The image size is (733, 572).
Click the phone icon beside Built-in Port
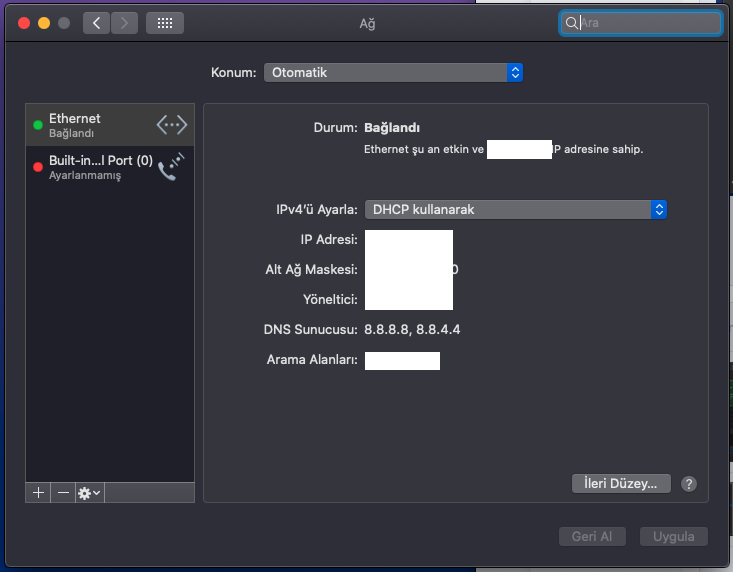point(172,166)
